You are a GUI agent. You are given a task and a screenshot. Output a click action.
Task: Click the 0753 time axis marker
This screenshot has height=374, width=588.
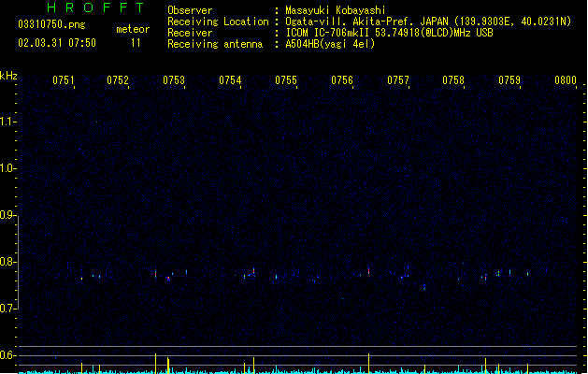coord(174,80)
